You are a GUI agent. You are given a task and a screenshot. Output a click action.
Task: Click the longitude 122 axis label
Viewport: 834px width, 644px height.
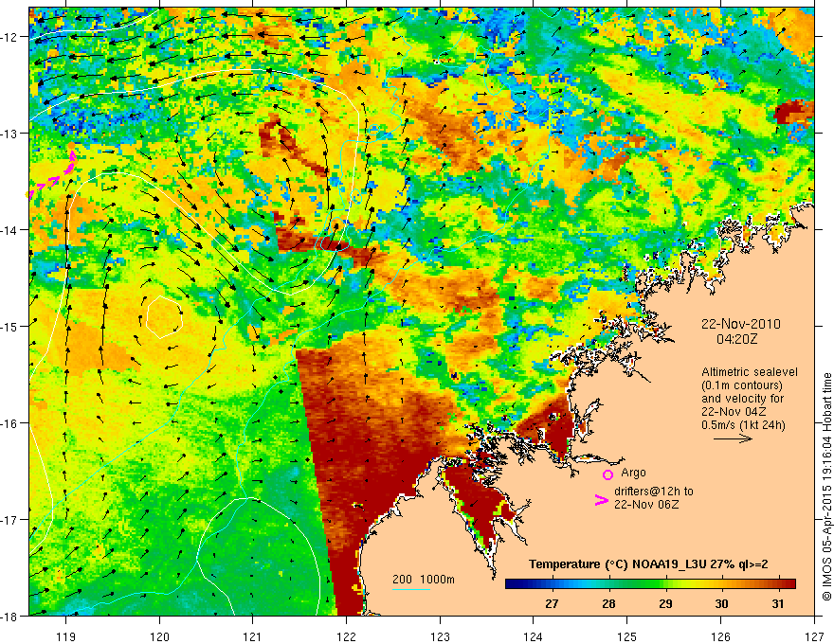click(x=346, y=636)
